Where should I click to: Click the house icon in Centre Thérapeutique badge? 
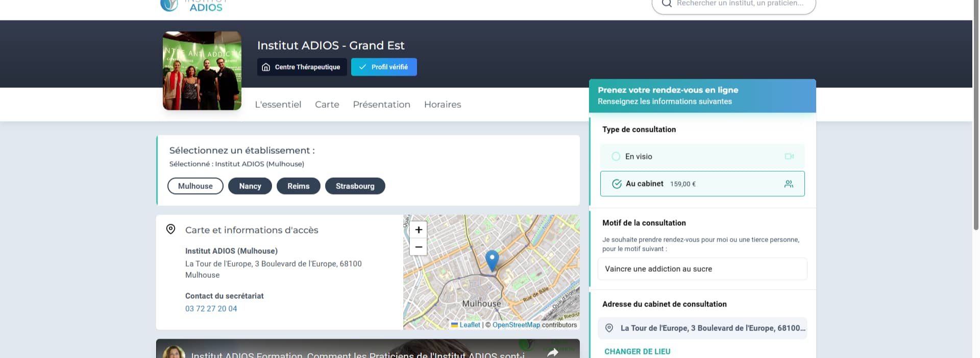click(266, 67)
